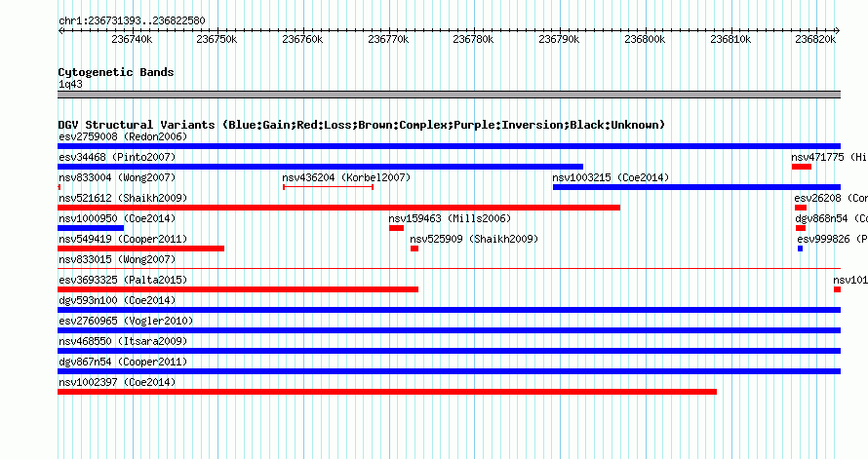Click the small red nsv101 marker at right edge
The image size is (868, 459).
(837, 289)
